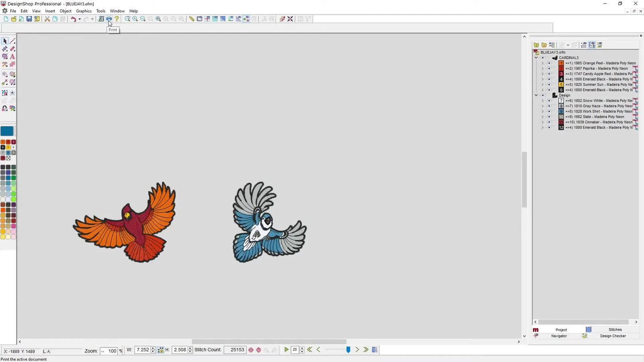Screen dimensions: 644x362
Task: Click the design Height input field
Action: [180, 350]
